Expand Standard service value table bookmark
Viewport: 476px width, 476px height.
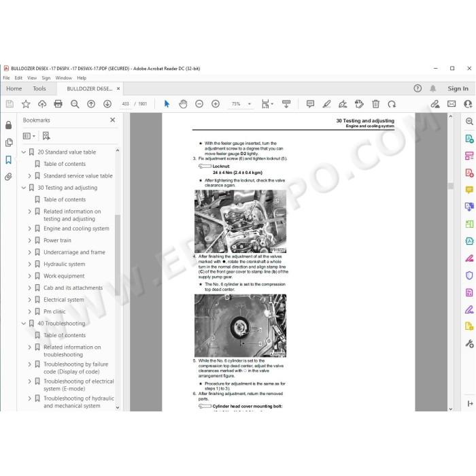coord(29,175)
